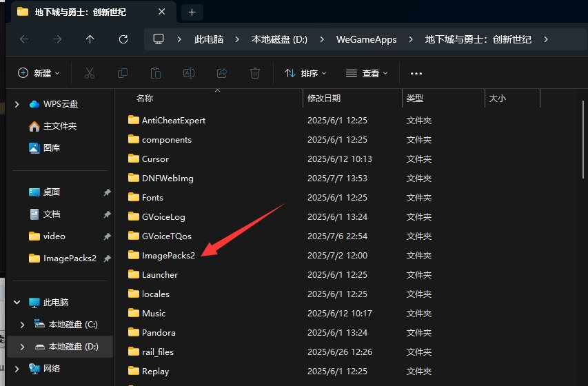
Task: Click the Delete trash can icon
Action: [255, 73]
